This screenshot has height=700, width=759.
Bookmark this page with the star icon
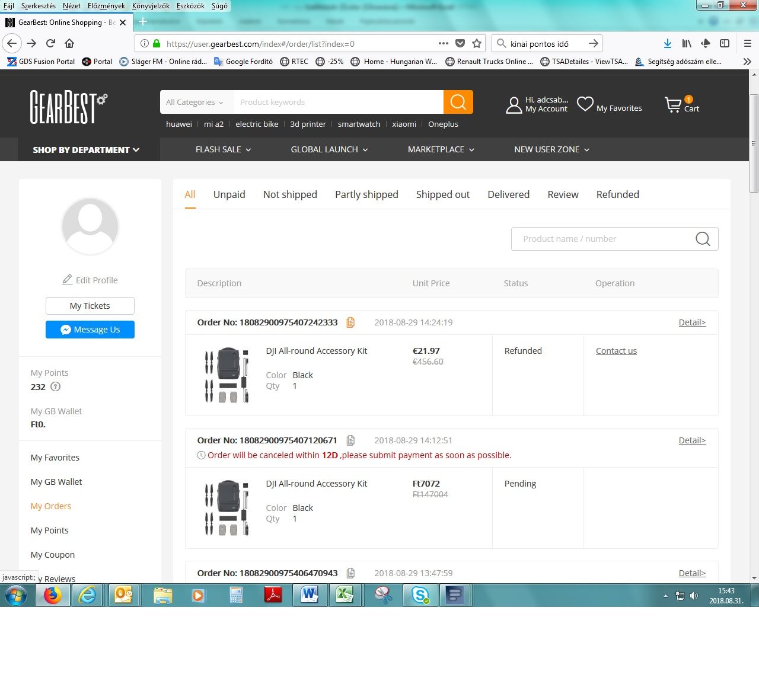coord(477,43)
